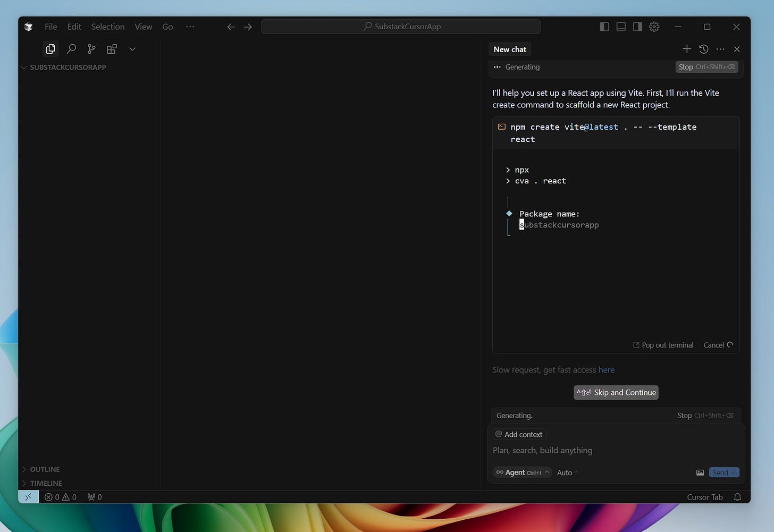Toggle the AI pane layout icon
The height and width of the screenshot is (532, 774).
click(637, 27)
